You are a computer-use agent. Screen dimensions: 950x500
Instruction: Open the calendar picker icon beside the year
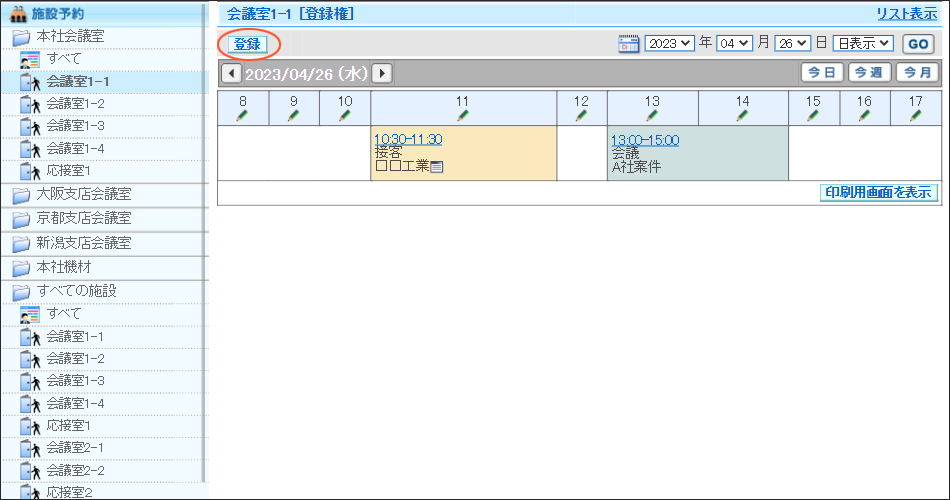[628, 44]
